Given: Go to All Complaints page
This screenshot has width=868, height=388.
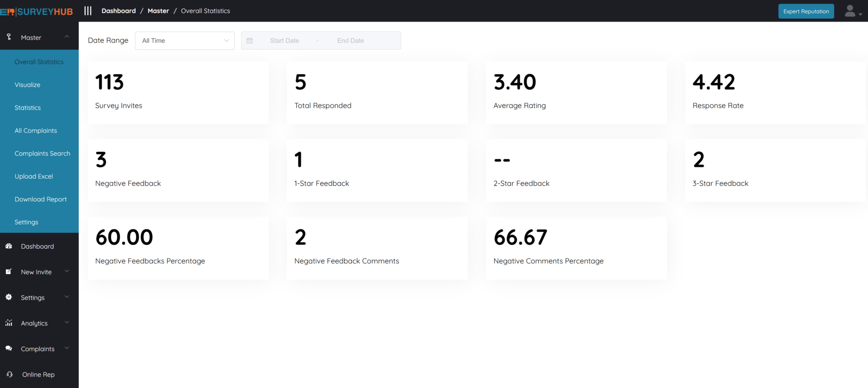Looking at the screenshot, I should pos(36,131).
